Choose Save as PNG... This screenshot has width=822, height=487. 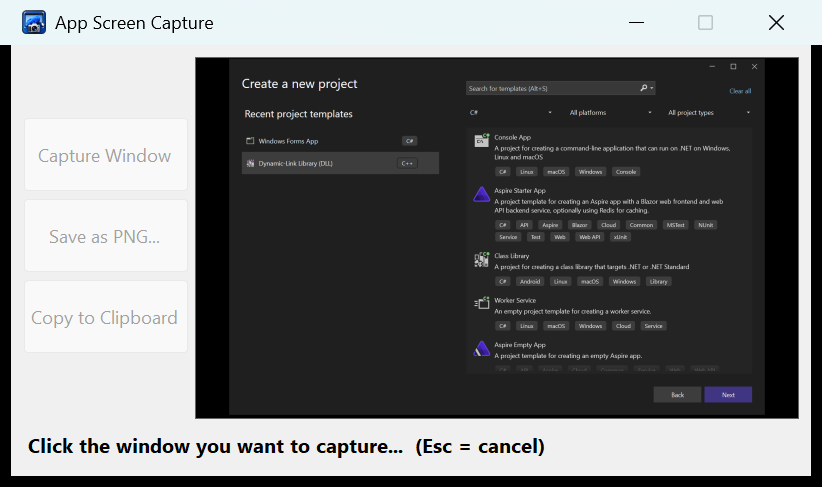tap(106, 236)
